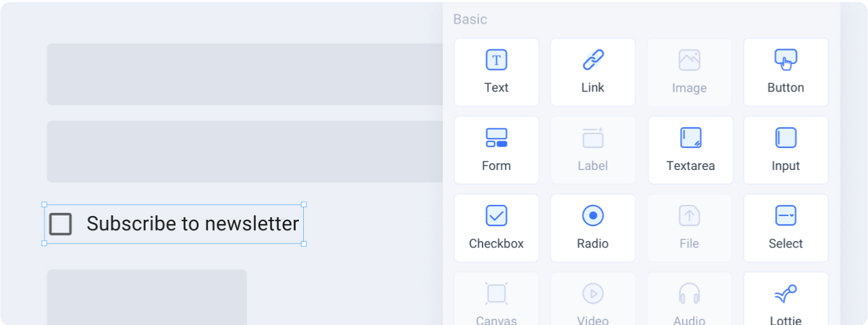Select the Radio element tile
Image resolution: width=868 pixels, height=325 pixels.
tap(593, 228)
